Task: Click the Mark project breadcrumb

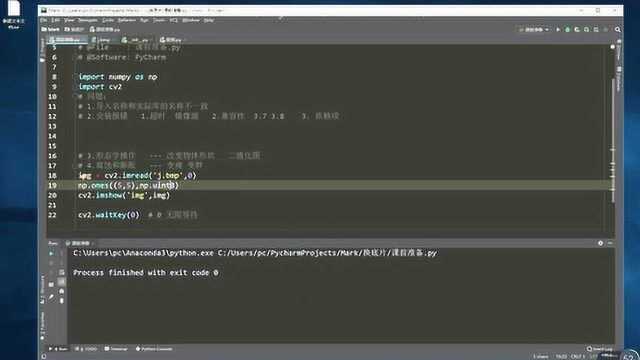Action: click(51, 29)
